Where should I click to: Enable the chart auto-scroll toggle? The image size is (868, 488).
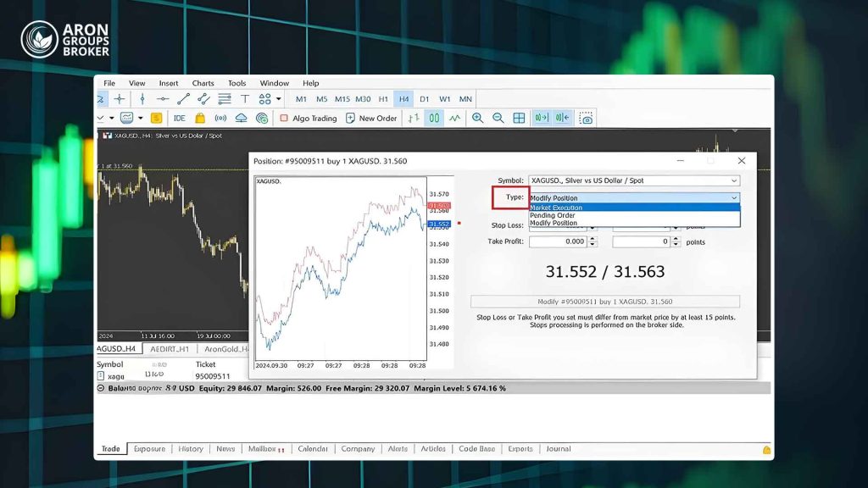542,118
